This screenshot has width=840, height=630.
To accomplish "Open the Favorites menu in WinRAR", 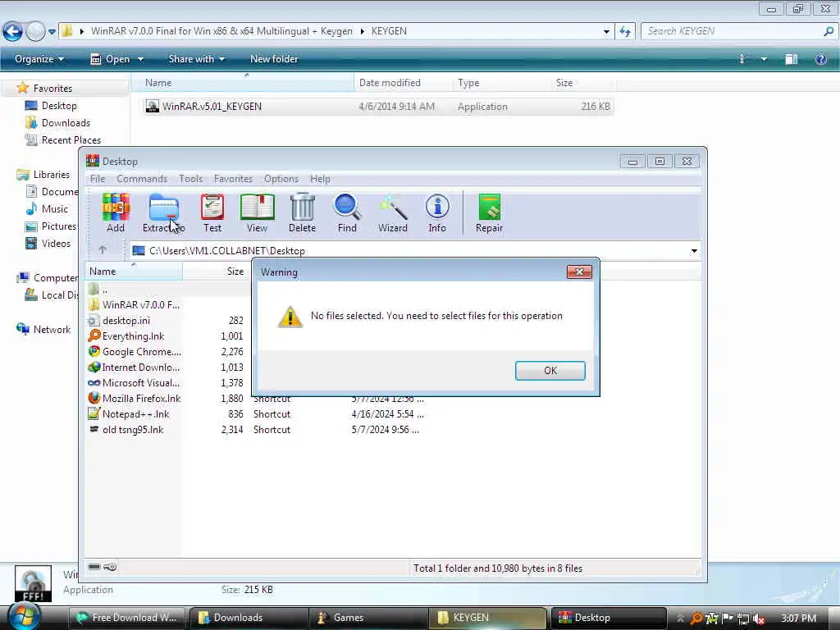I will [x=233, y=179].
